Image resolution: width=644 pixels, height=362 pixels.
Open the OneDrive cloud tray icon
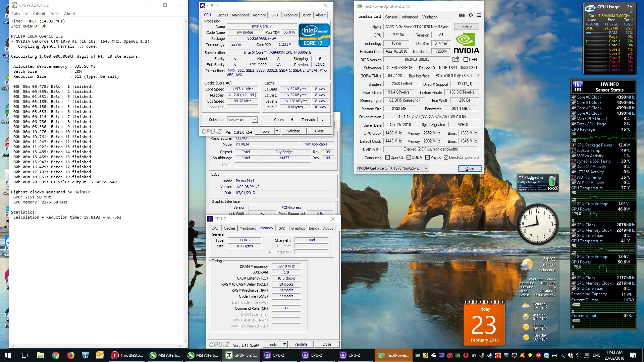point(434,355)
